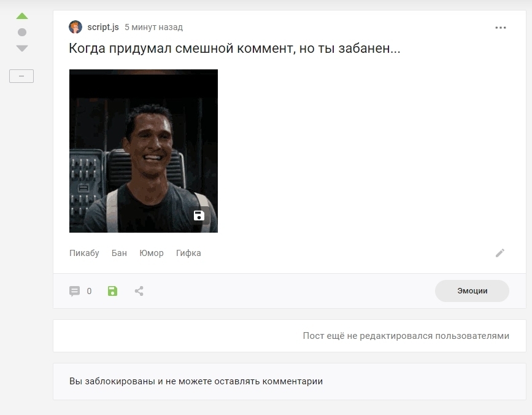Open the three-dots post options menu
The width and height of the screenshot is (532, 415).
(501, 28)
